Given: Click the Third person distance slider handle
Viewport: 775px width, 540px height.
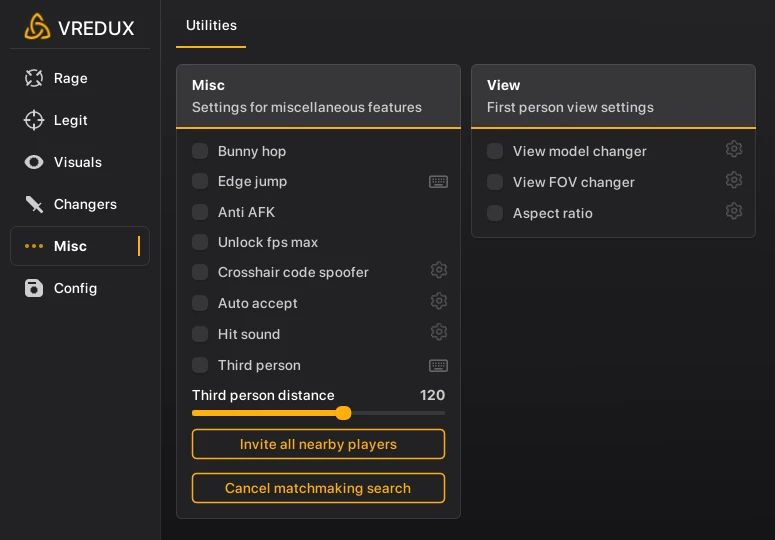Looking at the screenshot, I should 343,413.
